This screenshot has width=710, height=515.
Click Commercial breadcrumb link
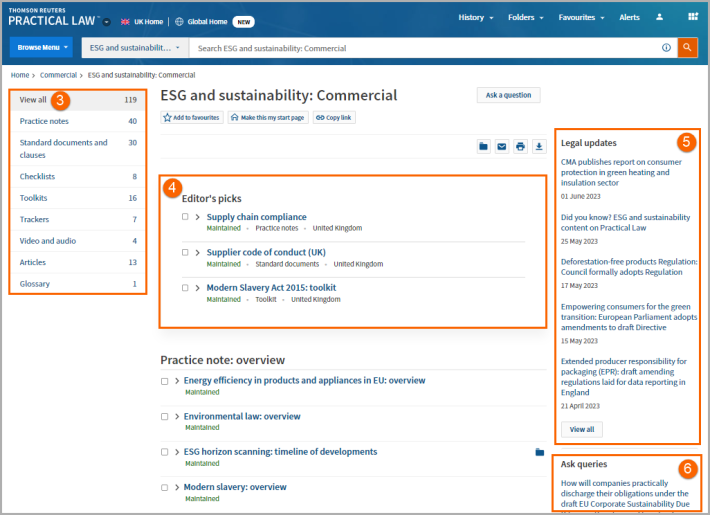pyautogui.click(x=58, y=75)
